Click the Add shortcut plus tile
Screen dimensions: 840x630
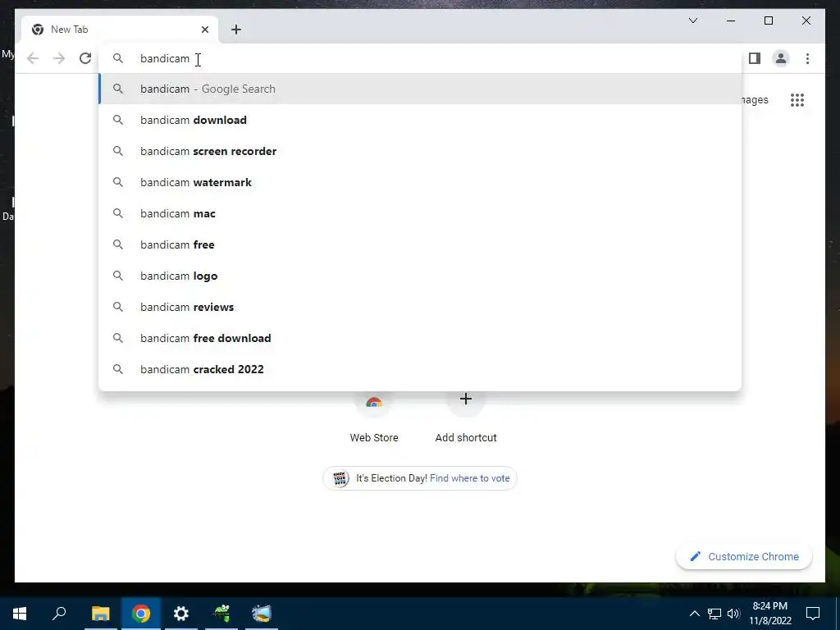466,418
